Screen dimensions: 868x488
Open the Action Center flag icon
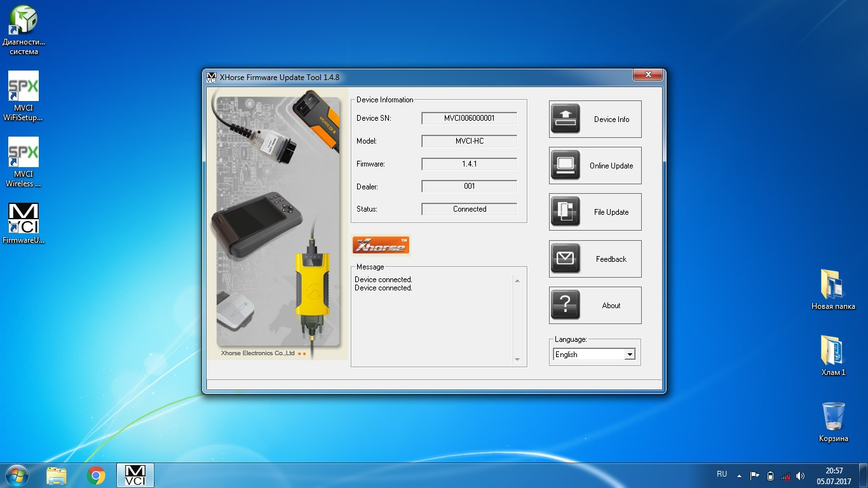click(x=755, y=475)
